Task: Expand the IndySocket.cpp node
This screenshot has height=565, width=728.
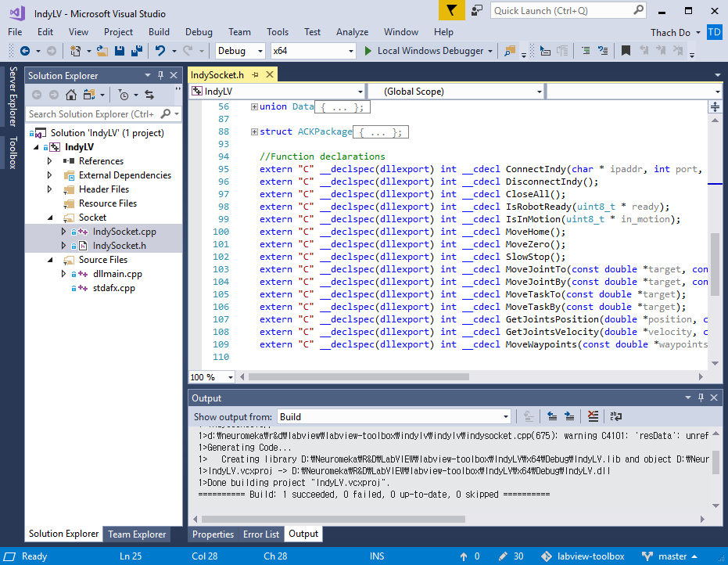Action: click(x=63, y=232)
